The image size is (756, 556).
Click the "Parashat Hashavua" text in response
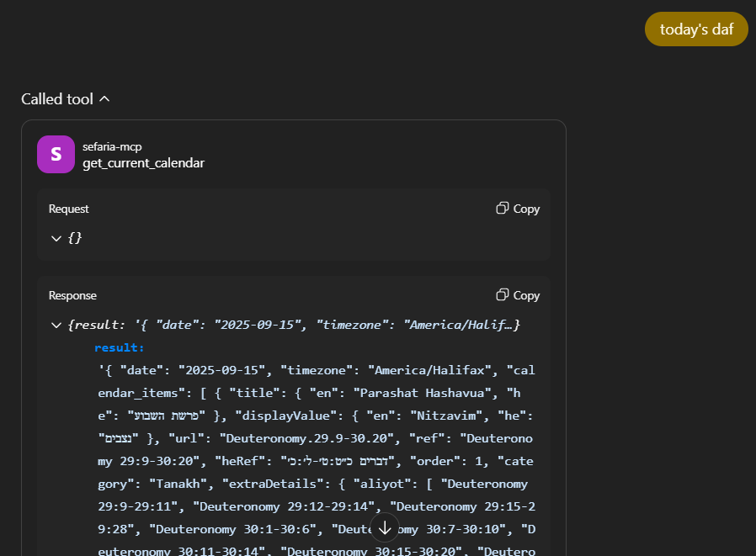422,393
